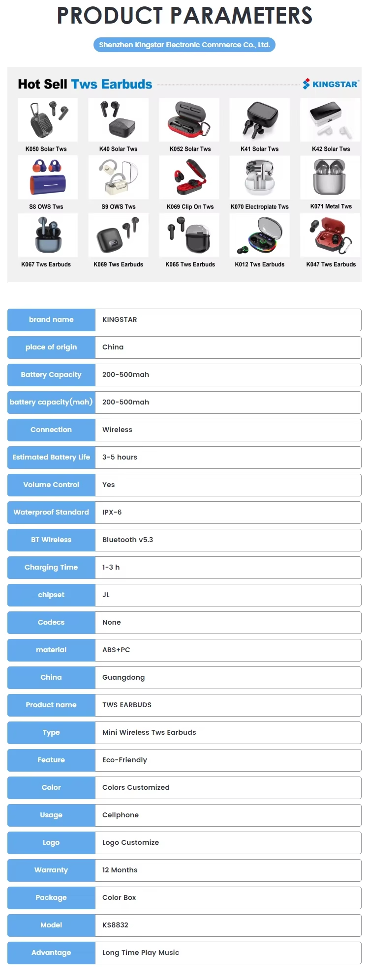The height and width of the screenshot is (980, 369).
Task: Click the K050 Solar Tws product image
Action: pos(48,119)
